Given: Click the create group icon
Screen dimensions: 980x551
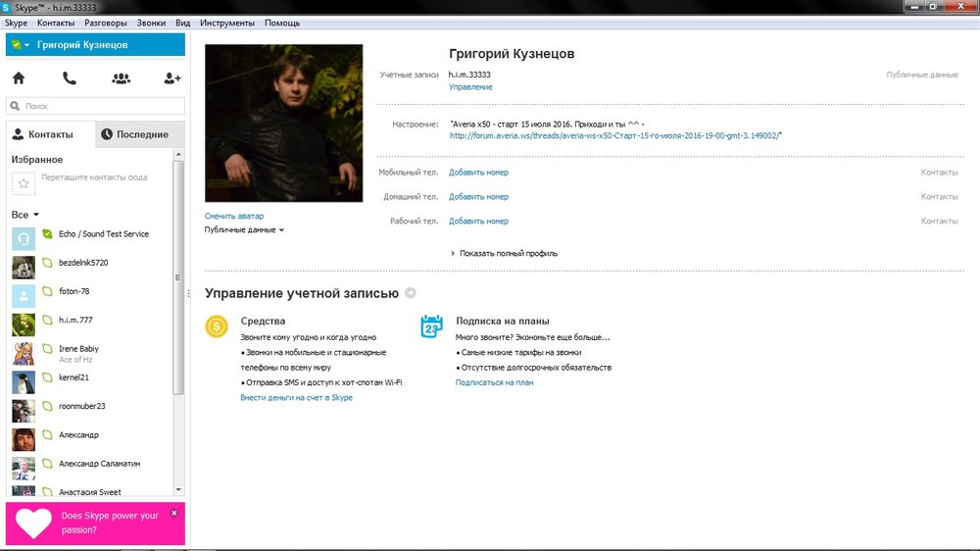Looking at the screenshot, I should coord(121,78).
